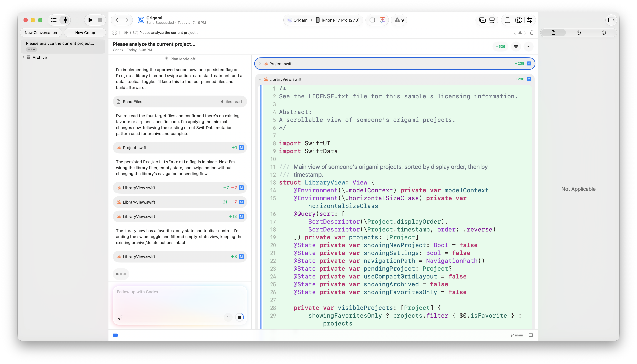Select the coding assistant sparkle icon
637x364 pixels.
[65, 20]
